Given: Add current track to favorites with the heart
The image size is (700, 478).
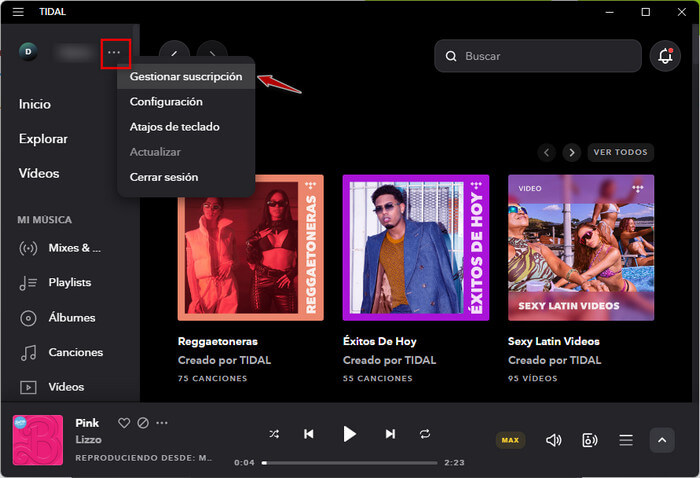Looking at the screenshot, I should (x=124, y=423).
